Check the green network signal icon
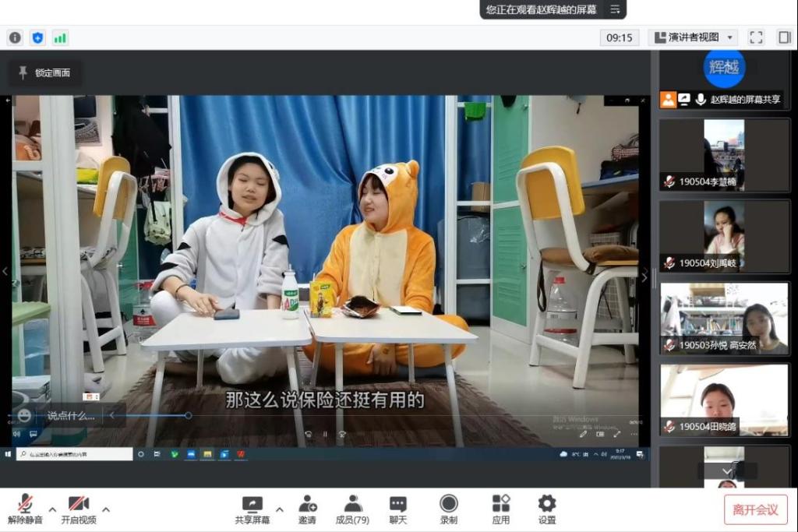The width and height of the screenshot is (798, 532). (x=60, y=37)
